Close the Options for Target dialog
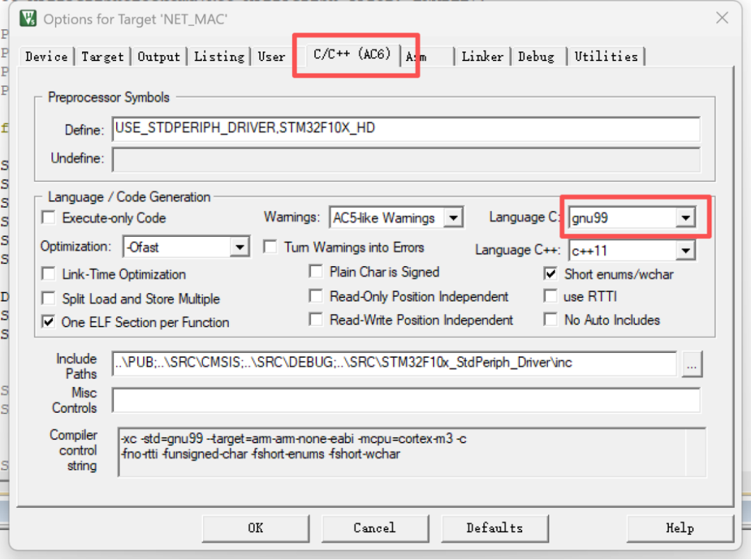This screenshot has width=751, height=560. (x=722, y=18)
